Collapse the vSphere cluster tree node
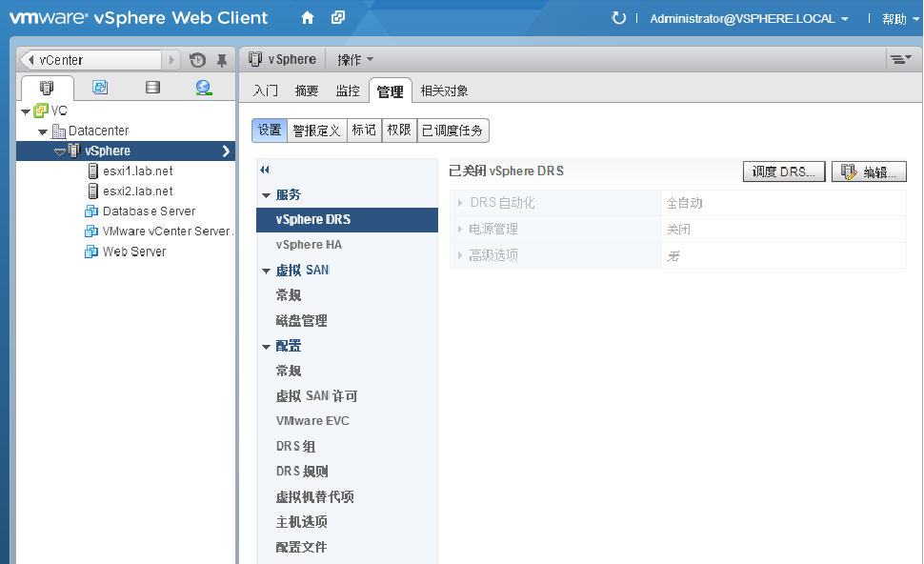Screen dimensions: 924x564 coord(59,151)
